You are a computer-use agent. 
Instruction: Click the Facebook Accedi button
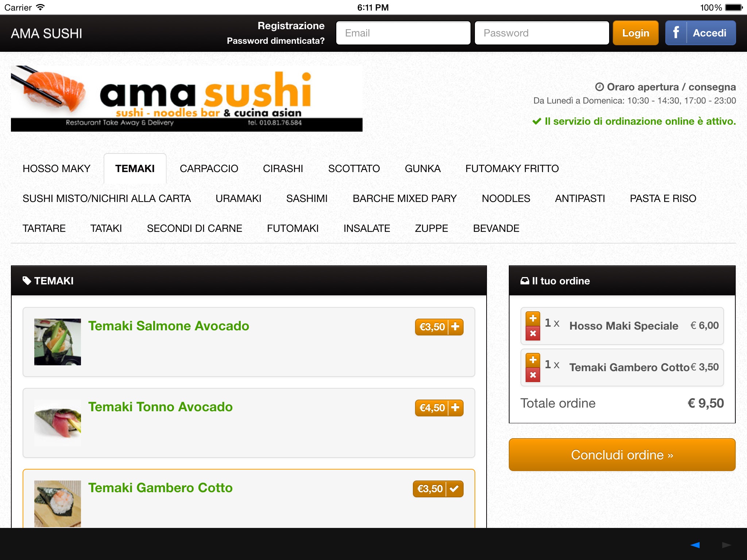coord(700,33)
